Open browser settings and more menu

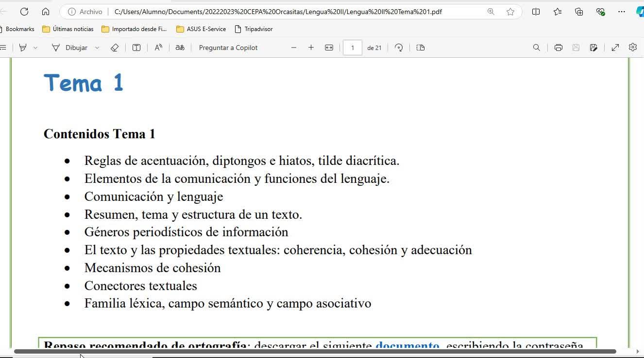(x=622, y=12)
